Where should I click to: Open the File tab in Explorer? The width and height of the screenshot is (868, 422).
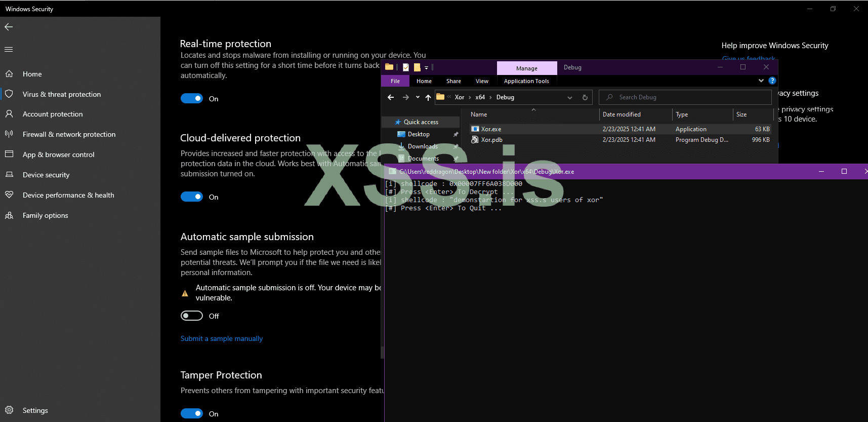(395, 81)
